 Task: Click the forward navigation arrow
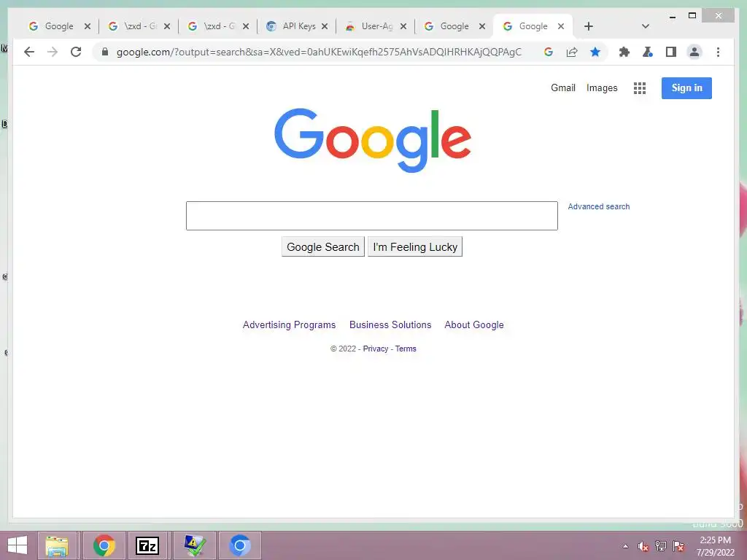click(x=53, y=52)
